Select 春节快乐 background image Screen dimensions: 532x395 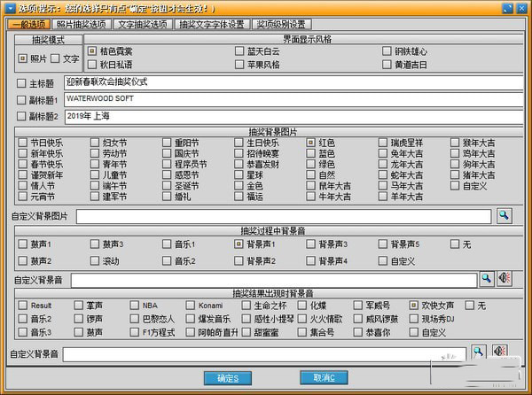tap(22, 165)
